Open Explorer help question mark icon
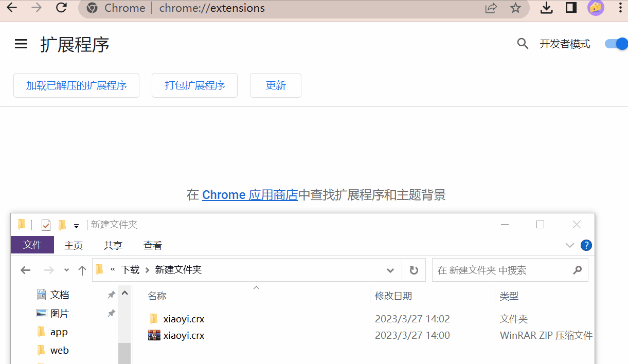 [586, 245]
